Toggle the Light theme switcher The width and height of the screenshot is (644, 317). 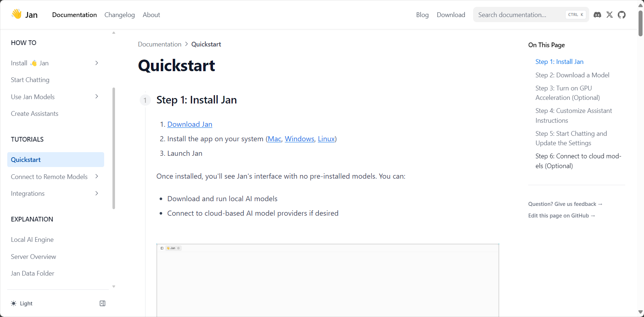tap(22, 304)
